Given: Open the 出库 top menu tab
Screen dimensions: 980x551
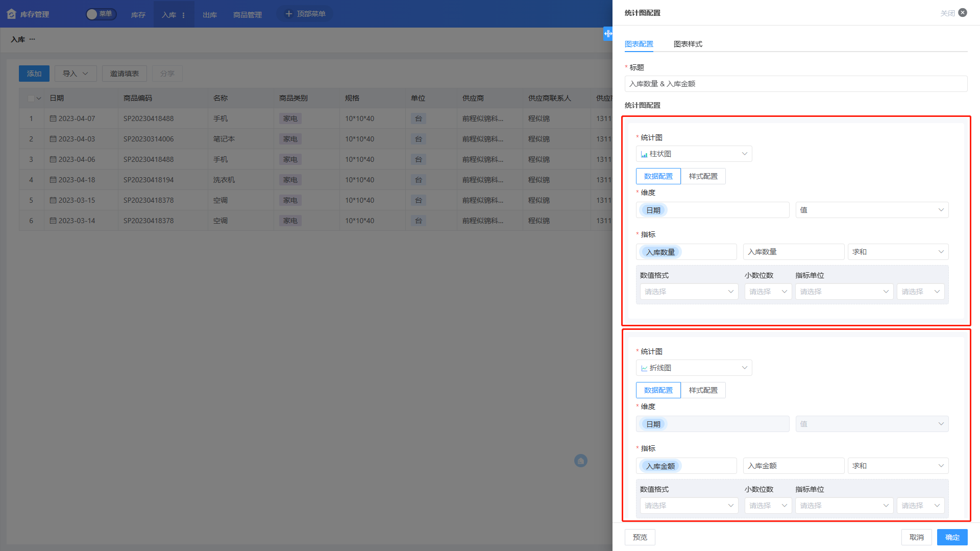Looking at the screenshot, I should (x=210, y=15).
